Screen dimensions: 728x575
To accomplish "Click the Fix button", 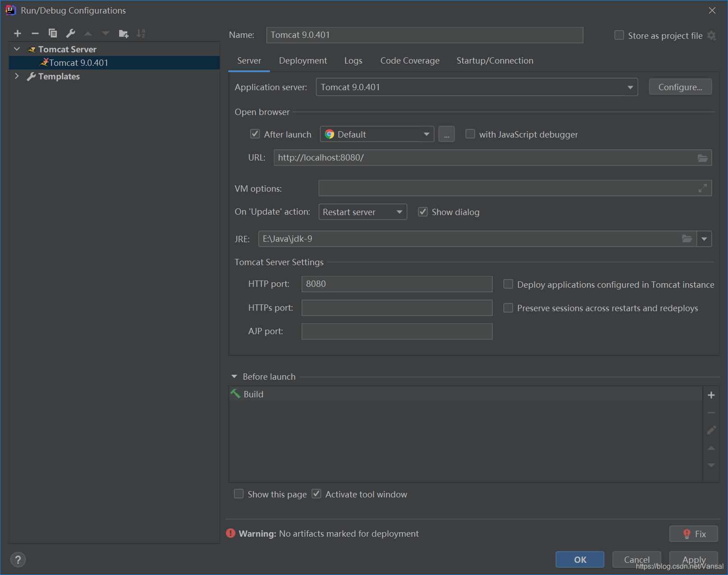I will coord(693,534).
